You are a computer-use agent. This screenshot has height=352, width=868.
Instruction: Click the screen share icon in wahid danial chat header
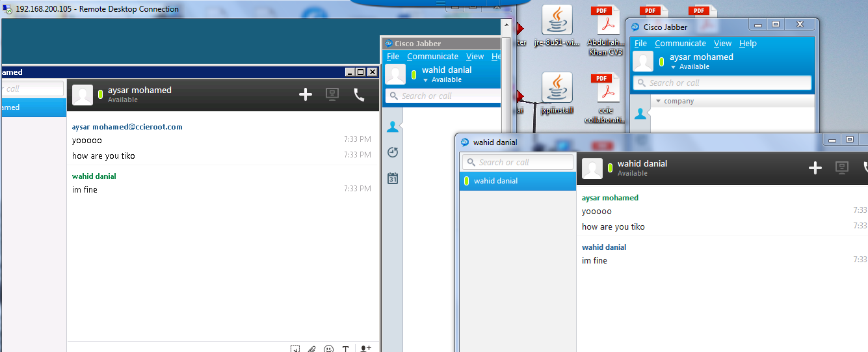(841, 169)
